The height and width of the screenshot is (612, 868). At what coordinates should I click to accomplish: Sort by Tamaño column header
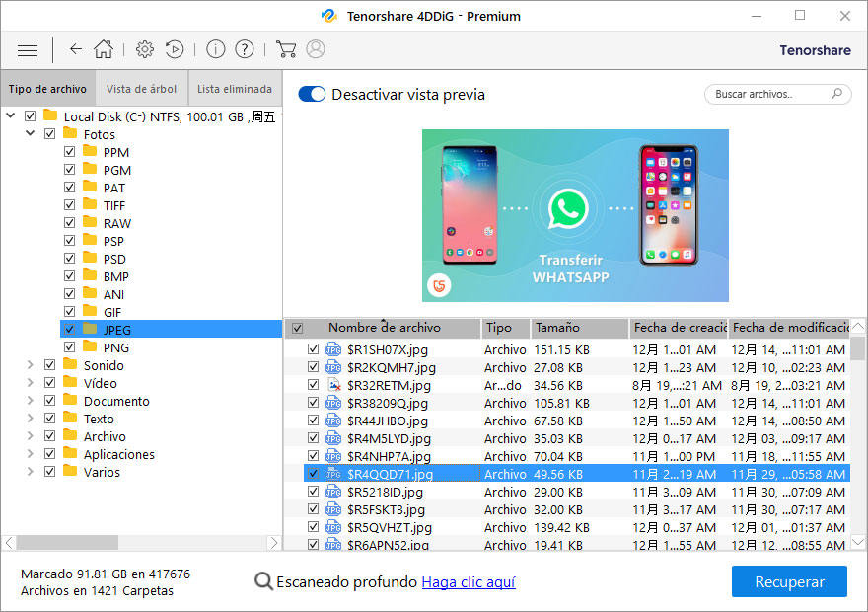[580, 328]
